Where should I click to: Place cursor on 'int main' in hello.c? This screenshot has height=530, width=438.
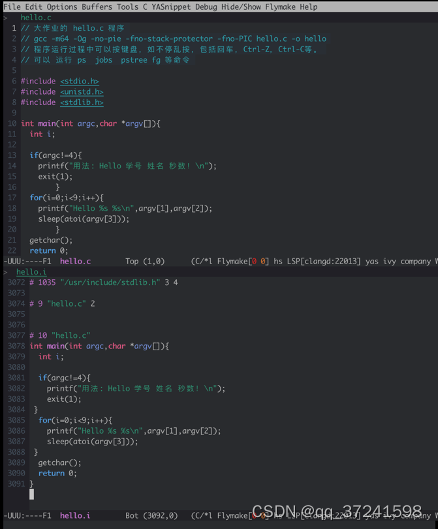[38, 124]
